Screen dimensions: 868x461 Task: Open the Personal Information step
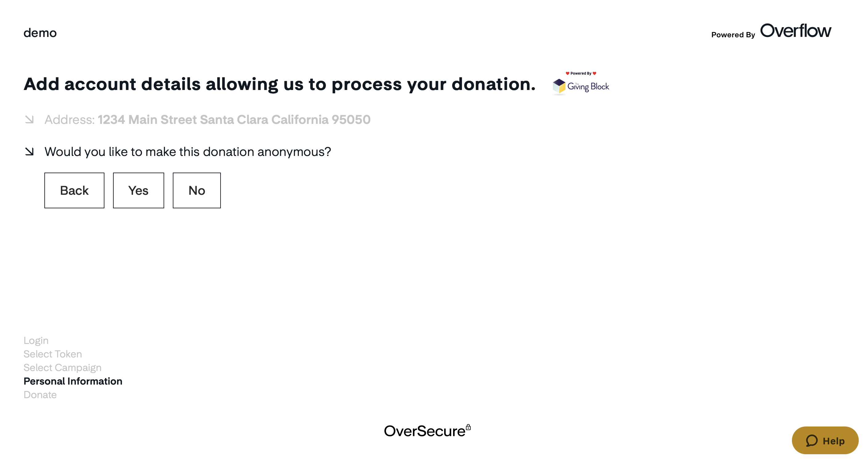pyautogui.click(x=73, y=381)
